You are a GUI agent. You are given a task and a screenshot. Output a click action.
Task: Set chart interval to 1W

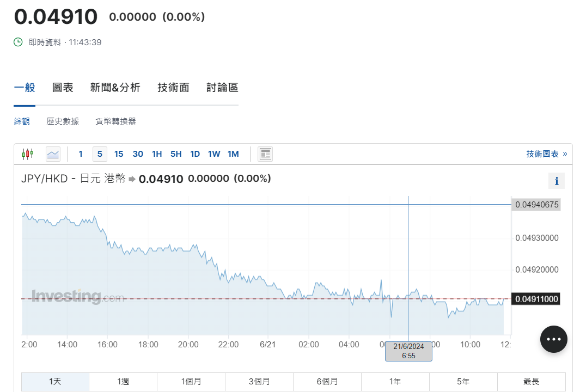[x=214, y=154]
